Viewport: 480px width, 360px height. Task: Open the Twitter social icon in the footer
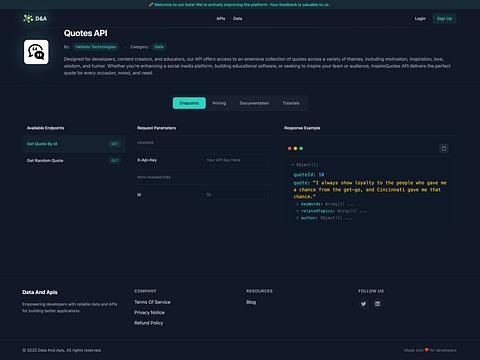tap(363, 304)
